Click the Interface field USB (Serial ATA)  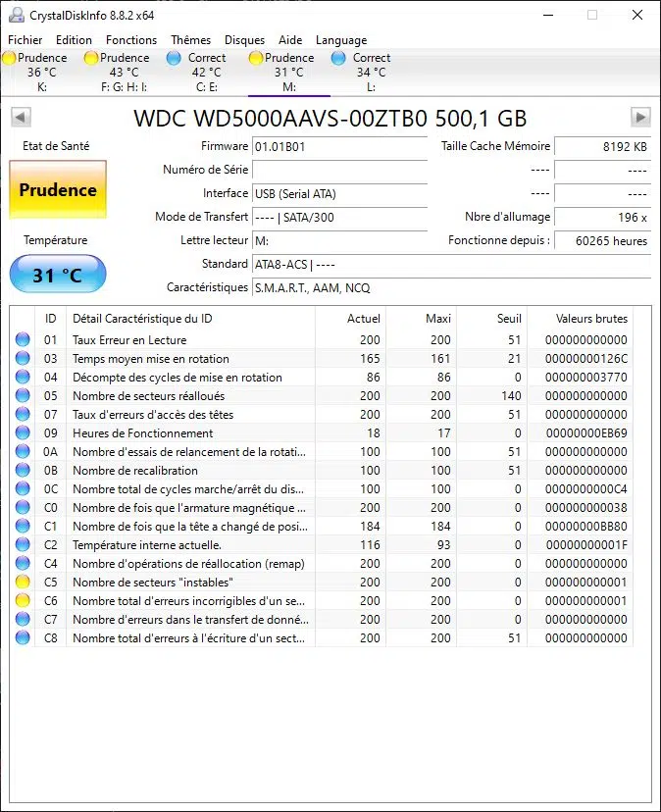pos(340,193)
